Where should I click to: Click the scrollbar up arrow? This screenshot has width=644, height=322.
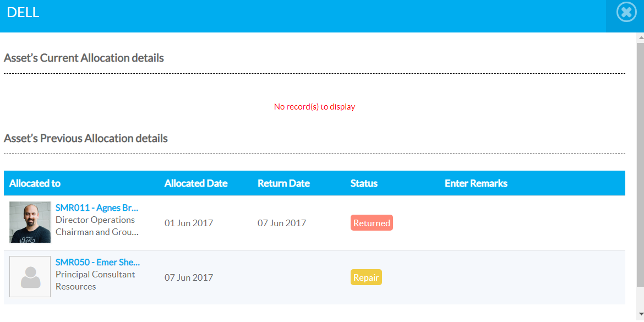(x=640, y=37)
